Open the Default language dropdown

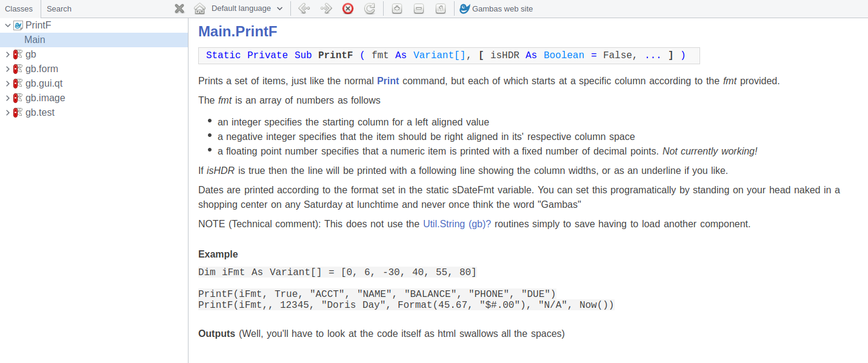click(247, 8)
